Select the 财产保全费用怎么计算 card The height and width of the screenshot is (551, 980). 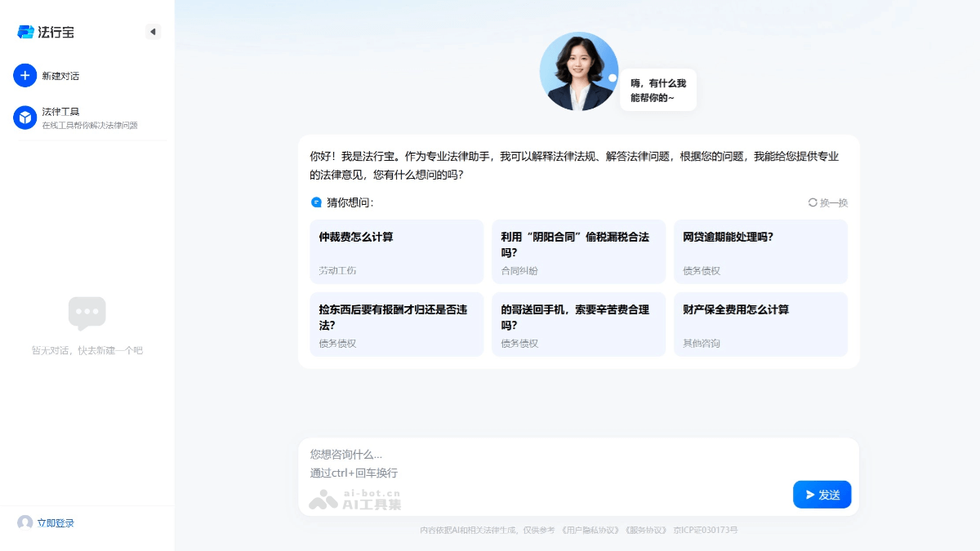coord(760,324)
